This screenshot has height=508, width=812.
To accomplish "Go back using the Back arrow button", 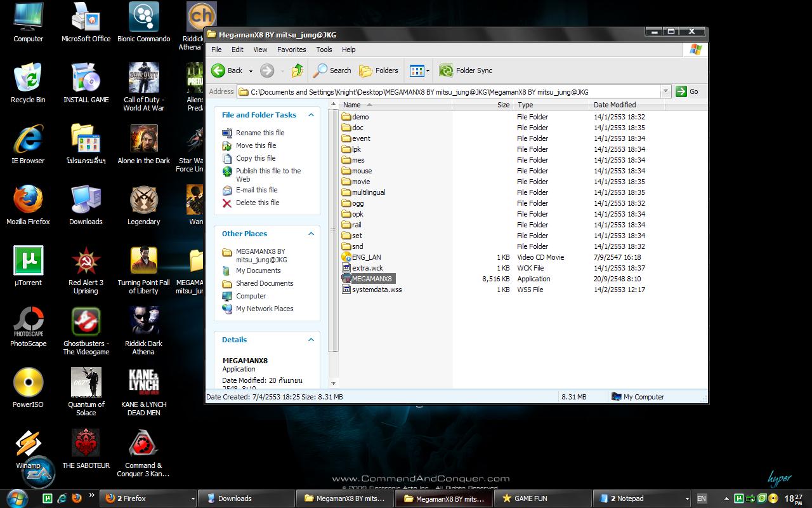I will (227, 70).
